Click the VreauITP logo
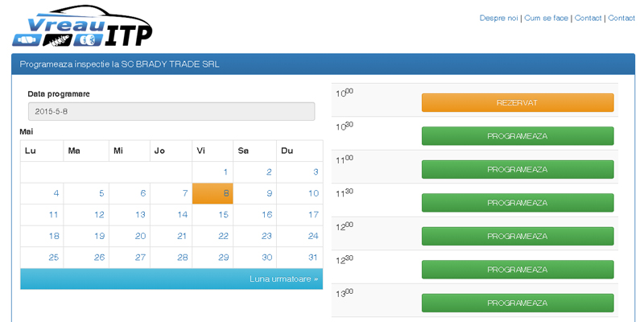This screenshot has height=322, width=644. pyautogui.click(x=82, y=27)
